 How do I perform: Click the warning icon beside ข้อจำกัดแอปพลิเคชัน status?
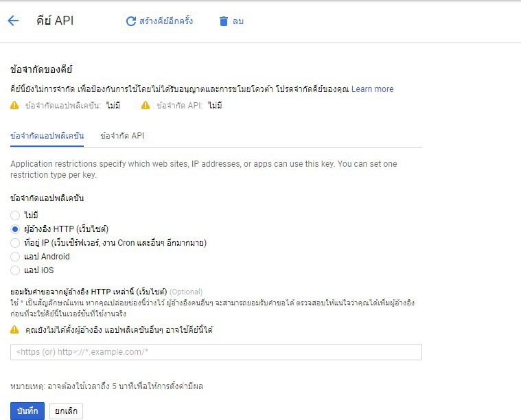[x=14, y=105]
